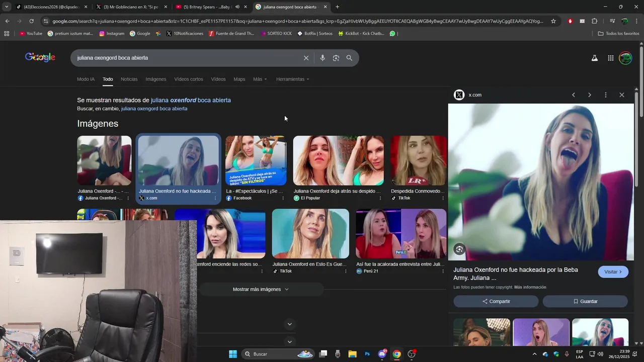This screenshot has height=362, width=644.
Task: Search instead for juliana oxengord link
Action: tap(154, 109)
